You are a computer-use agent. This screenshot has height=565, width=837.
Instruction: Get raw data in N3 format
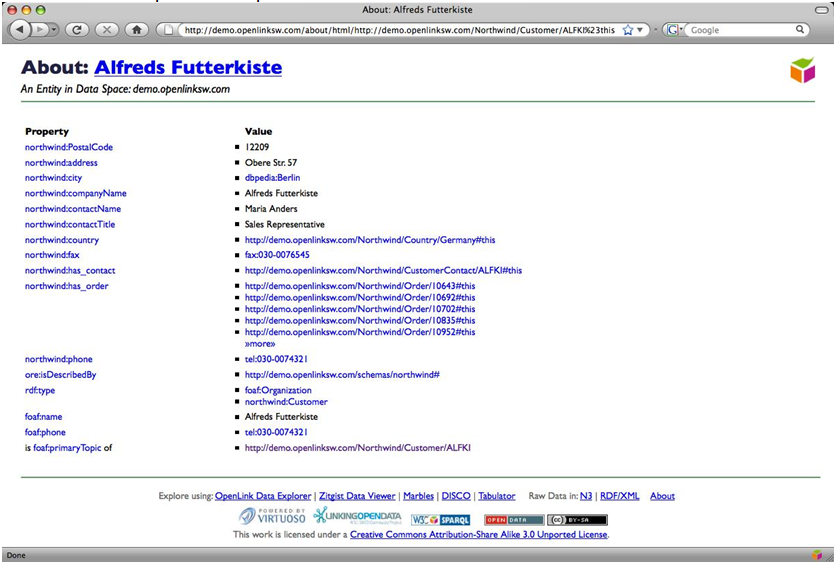586,496
